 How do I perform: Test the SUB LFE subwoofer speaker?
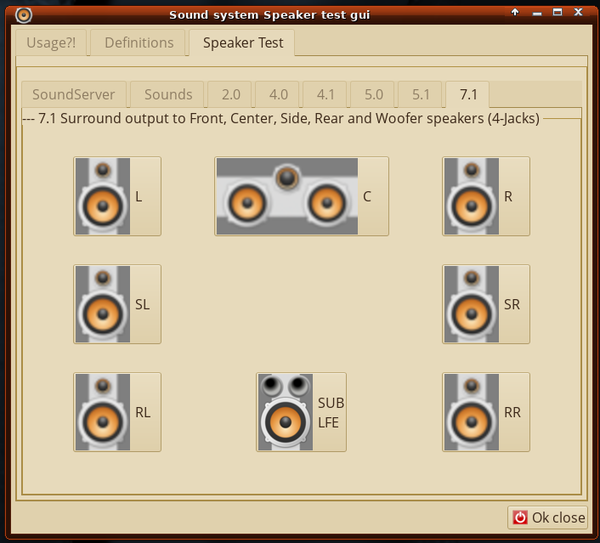click(x=301, y=411)
